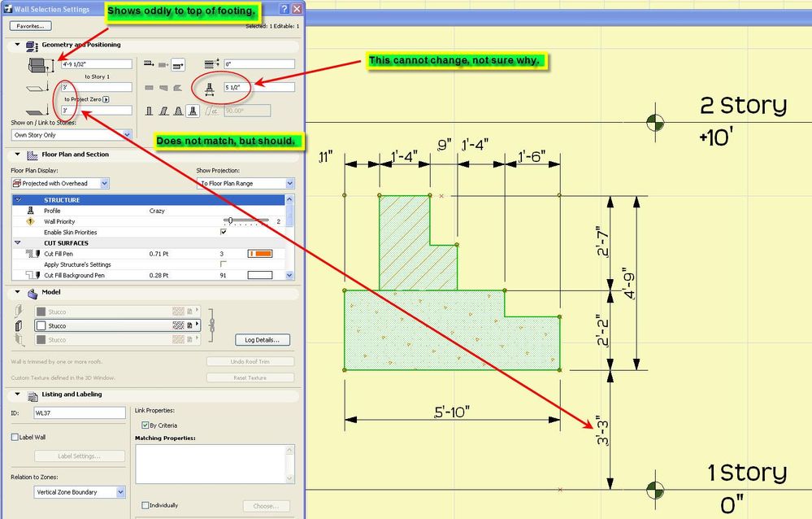Toggle Enable Skin Priorities checkbox

224,232
